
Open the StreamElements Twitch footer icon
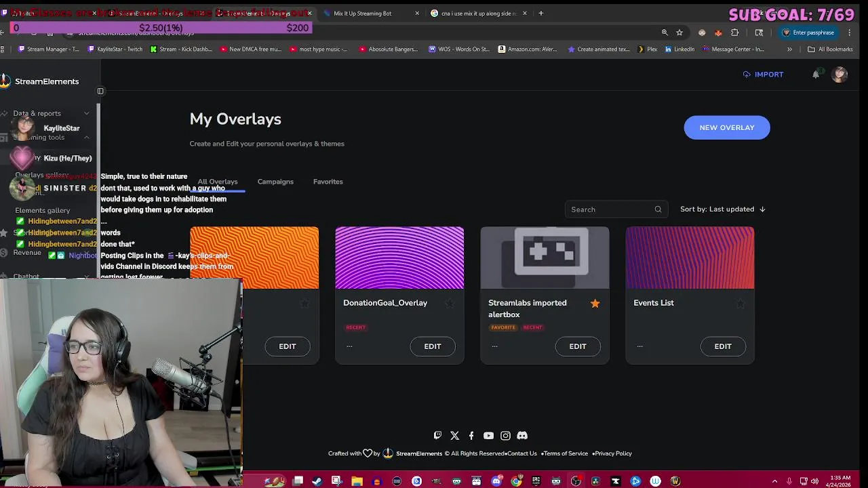[x=437, y=436]
